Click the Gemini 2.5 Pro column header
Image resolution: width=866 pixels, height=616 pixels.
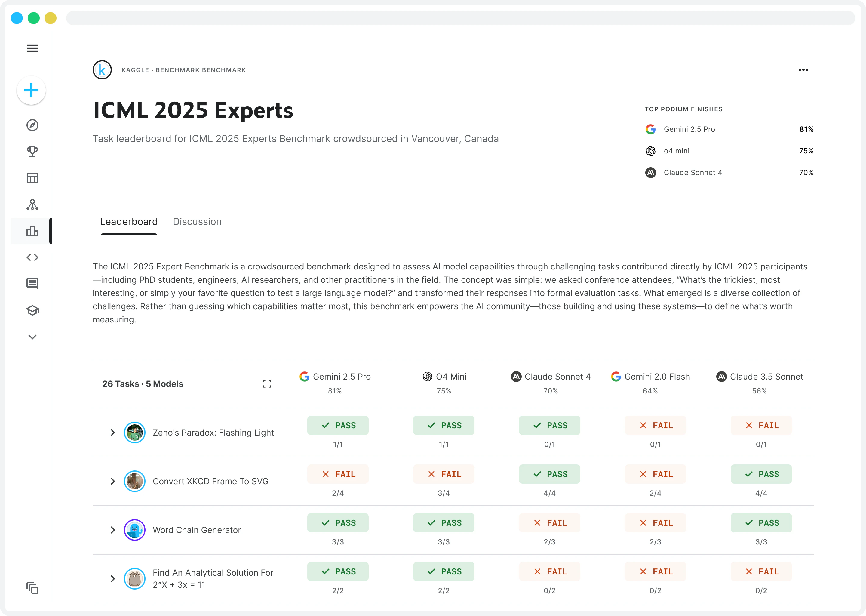click(335, 377)
